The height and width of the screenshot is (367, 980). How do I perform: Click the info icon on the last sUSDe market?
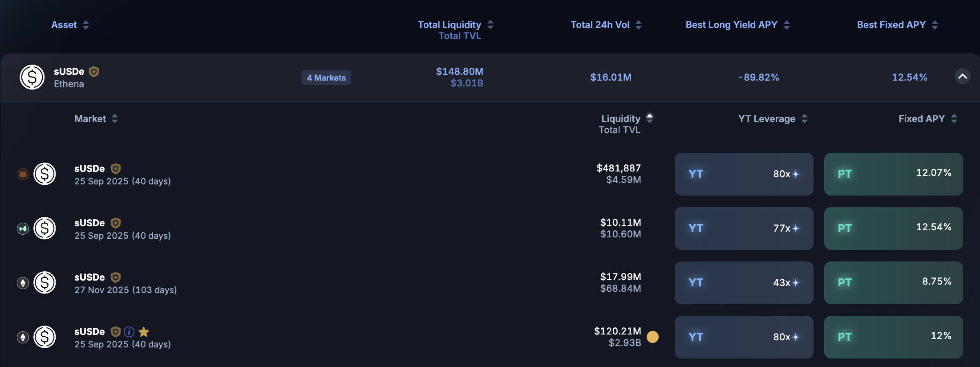[x=129, y=332]
